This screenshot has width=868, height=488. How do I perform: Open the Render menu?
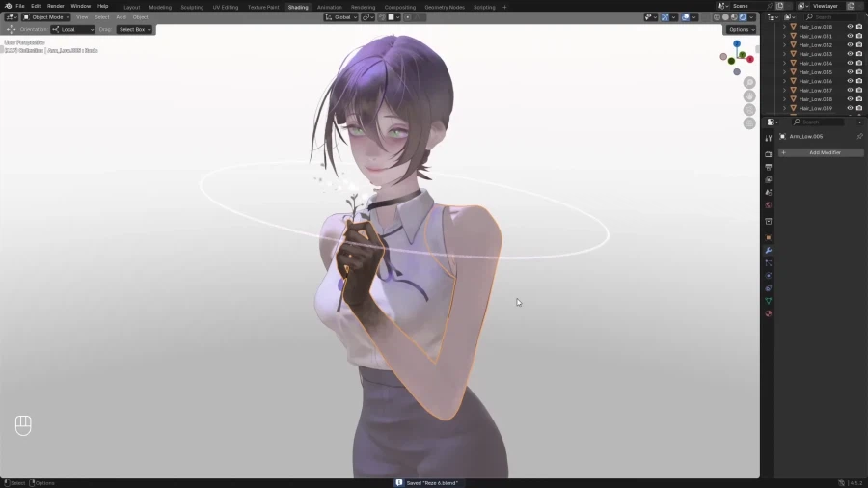pyautogui.click(x=55, y=6)
